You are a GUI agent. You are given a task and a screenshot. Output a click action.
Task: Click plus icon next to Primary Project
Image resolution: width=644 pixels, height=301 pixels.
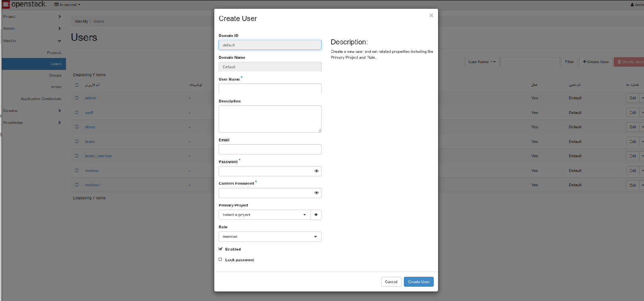click(x=316, y=215)
